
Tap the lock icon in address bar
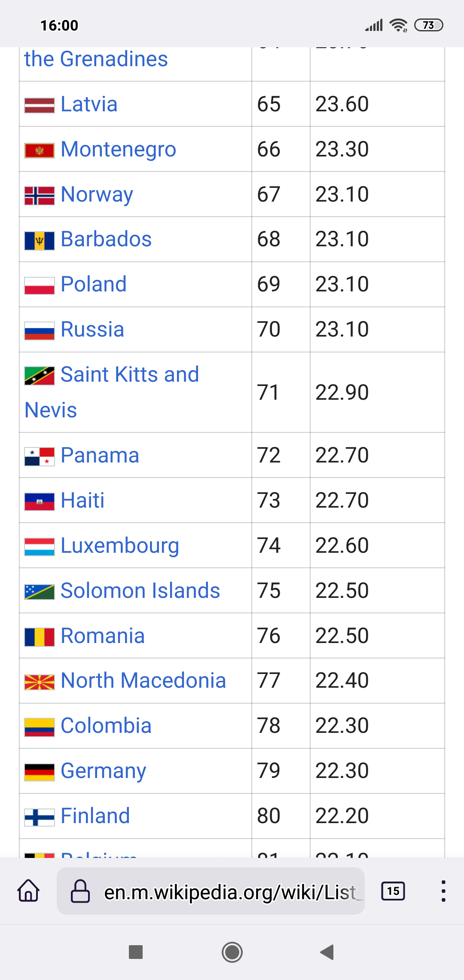click(x=80, y=891)
